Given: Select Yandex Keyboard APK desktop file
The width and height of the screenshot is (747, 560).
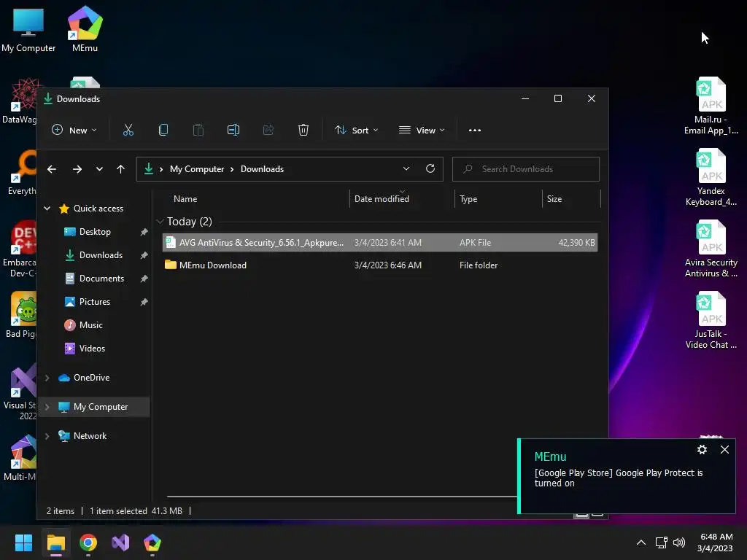Looking at the screenshot, I should pos(711,177).
